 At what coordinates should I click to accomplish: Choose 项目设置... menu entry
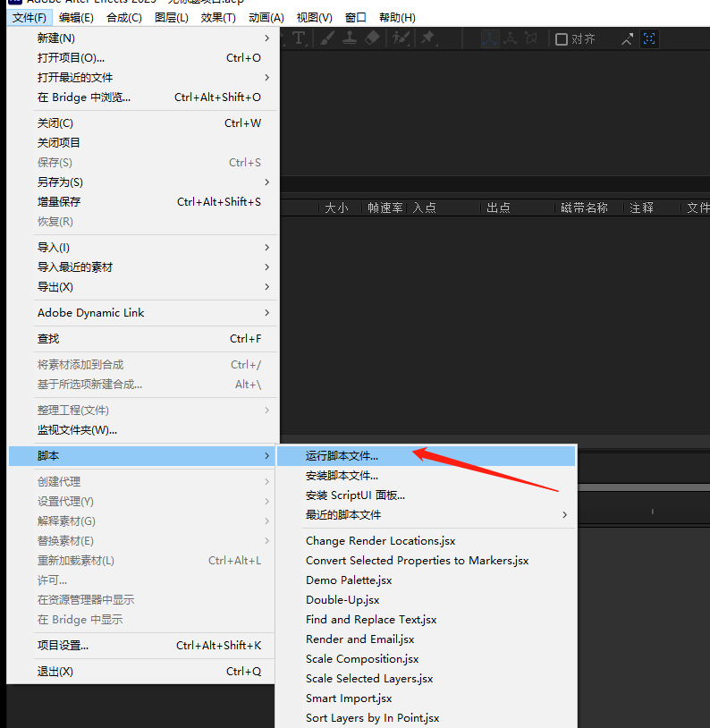click(141, 646)
